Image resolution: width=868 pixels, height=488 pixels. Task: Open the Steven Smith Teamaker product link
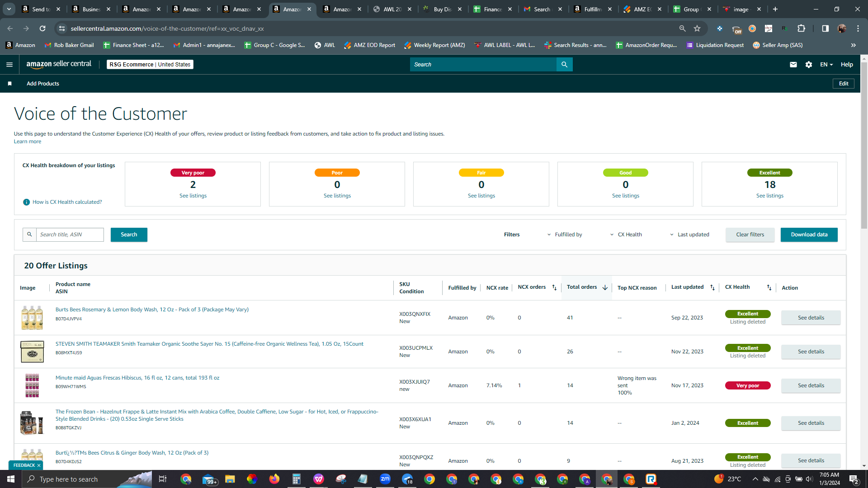[x=209, y=344]
